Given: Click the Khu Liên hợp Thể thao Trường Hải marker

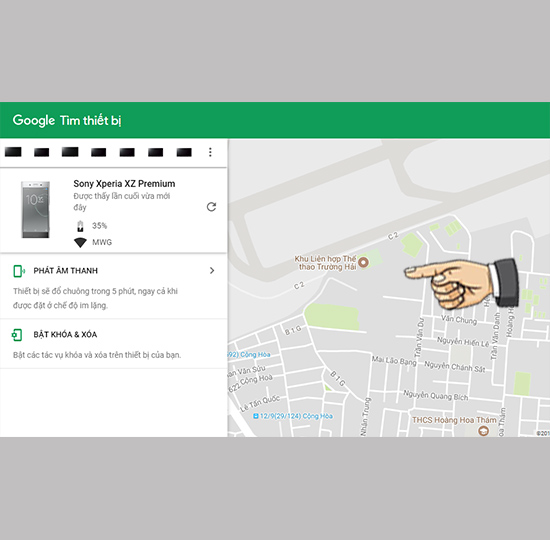Looking at the screenshot, I should pyautogui.click(x=364, y=262).
